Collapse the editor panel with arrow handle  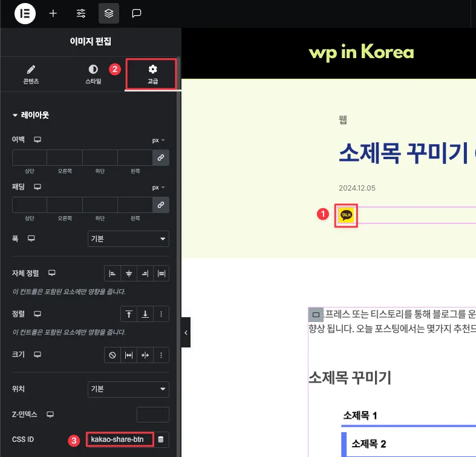click(x=186, y=332)
